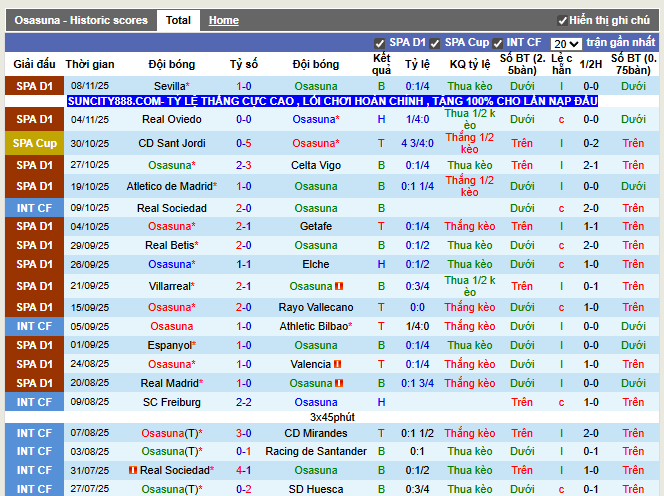Click Thắng kèo result in Getafe row
Screen dimensions: 664x496
(470, 226)
